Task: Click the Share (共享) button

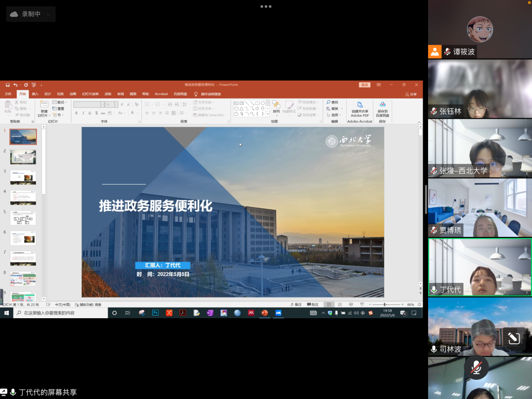Action: 411,94
